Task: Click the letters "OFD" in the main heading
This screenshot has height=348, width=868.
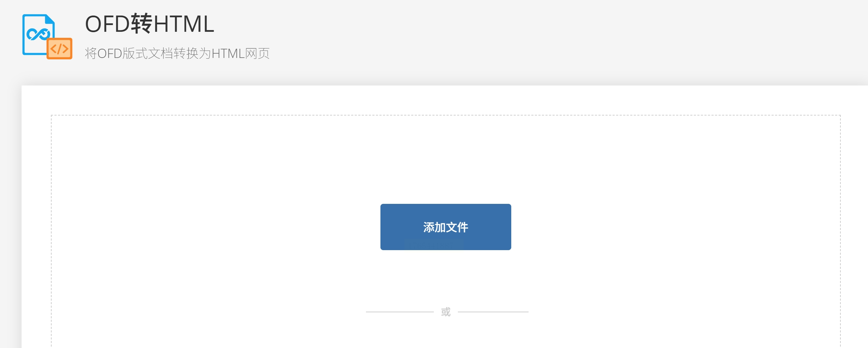Action: tap(108, 24)
